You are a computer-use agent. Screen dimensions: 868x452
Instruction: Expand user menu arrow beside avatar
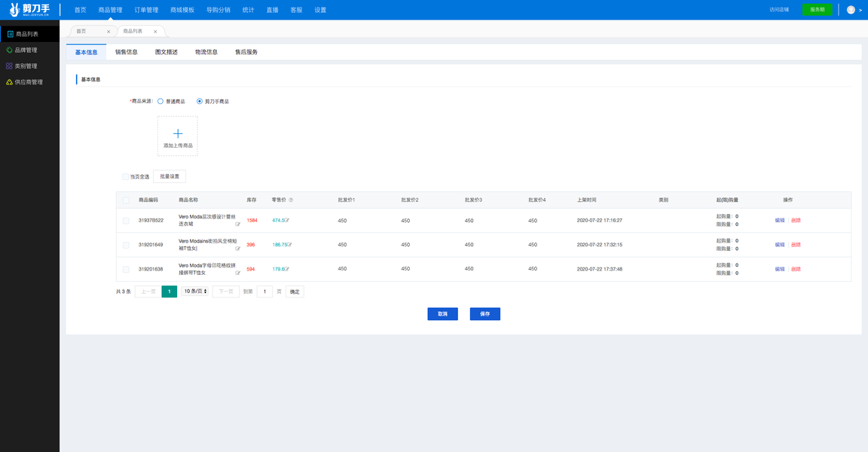860,10
